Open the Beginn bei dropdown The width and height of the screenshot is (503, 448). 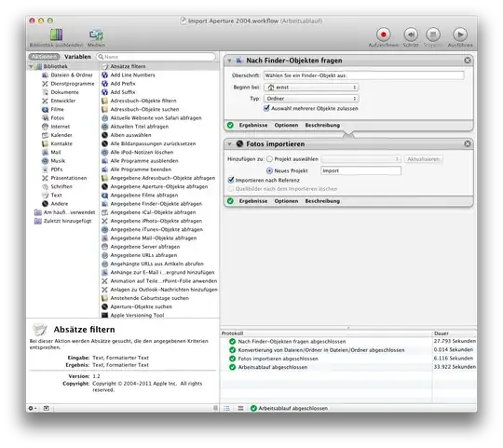(x=311, y=88)
